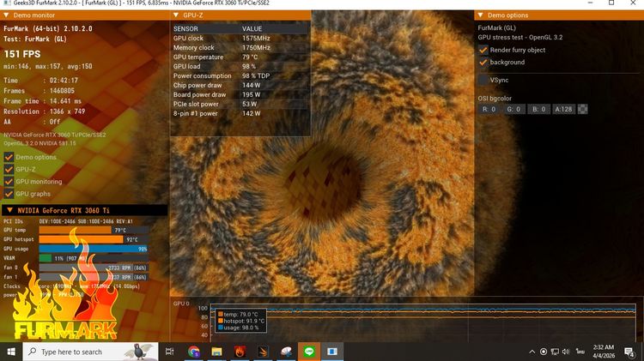
Task: Collapse the Demo options panel
Action: (481, 15)
